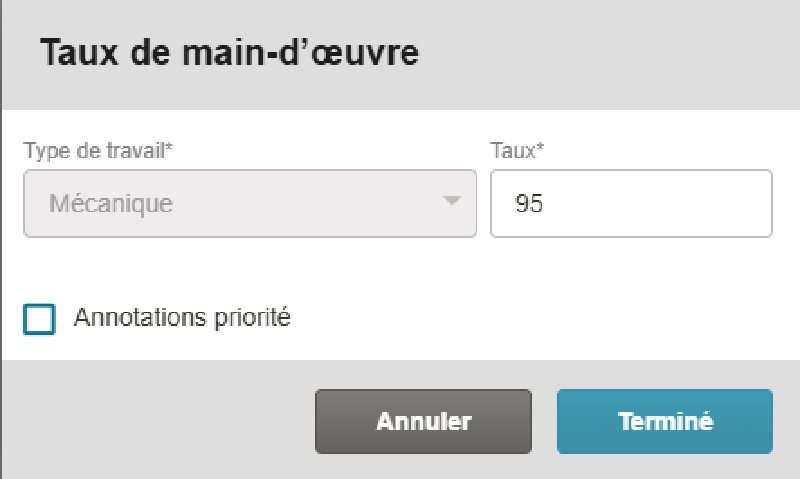Image resolution: width=800 pixels, height=479 pixels.
Task: Click the gray footer area beside Annuler
Action: 160,421
